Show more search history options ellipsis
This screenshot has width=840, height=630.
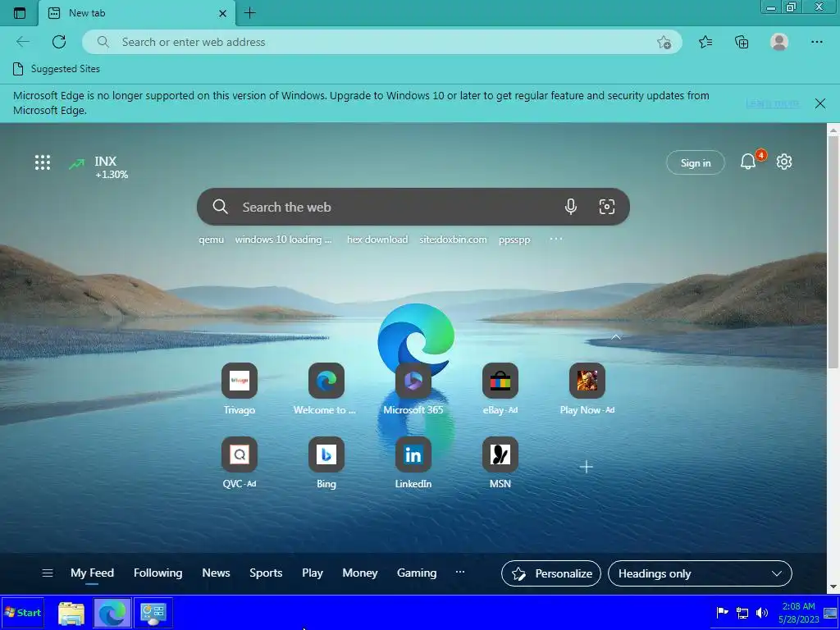click(556, 239)
